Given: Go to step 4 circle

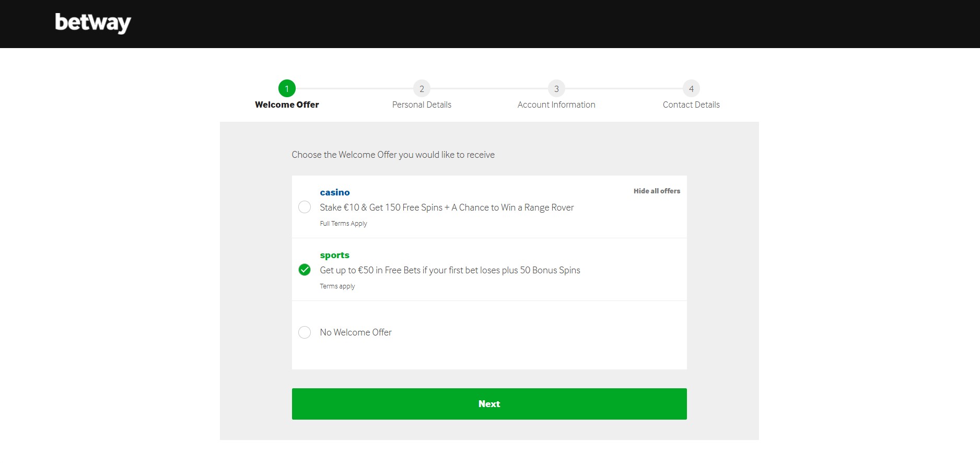Looking at the screenshot, I should click(x=691, y=88).
